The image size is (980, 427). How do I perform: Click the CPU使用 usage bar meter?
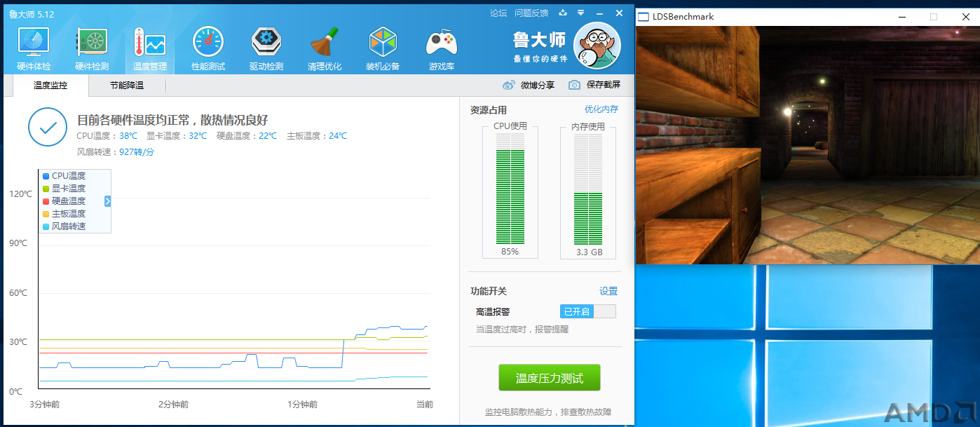pyautogui.click(x=510, y=188)
